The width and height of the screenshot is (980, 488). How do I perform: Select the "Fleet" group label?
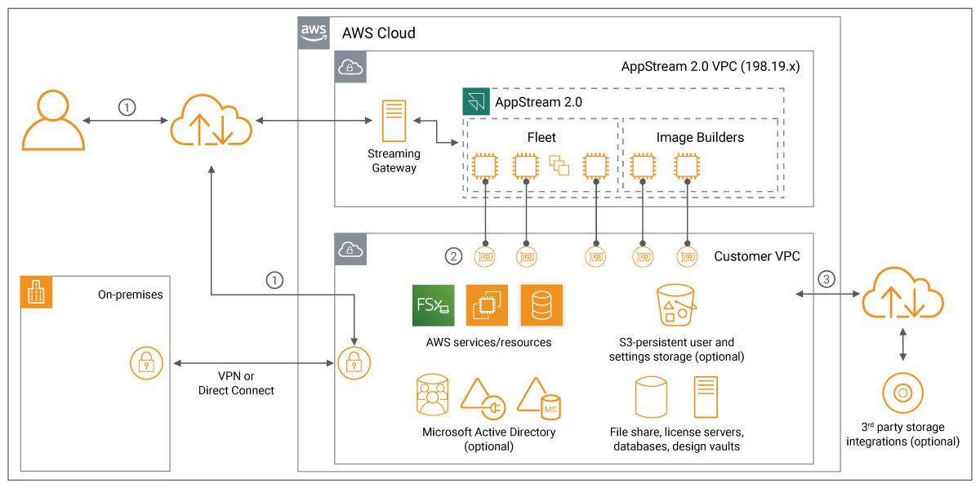(x=542, y=136)
